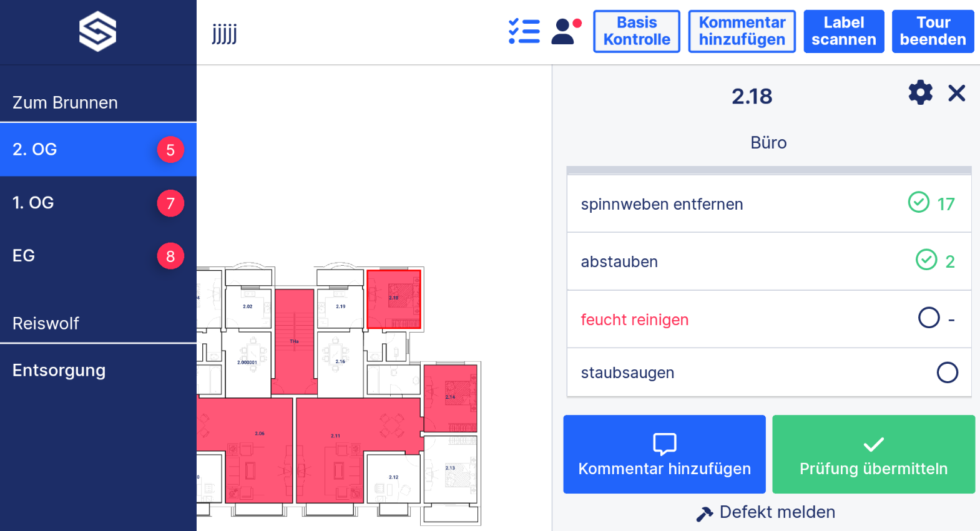The width and height of the screenshot is (980, 531).
Task: Click the Tour beenden button
Action: coord(933,31)
